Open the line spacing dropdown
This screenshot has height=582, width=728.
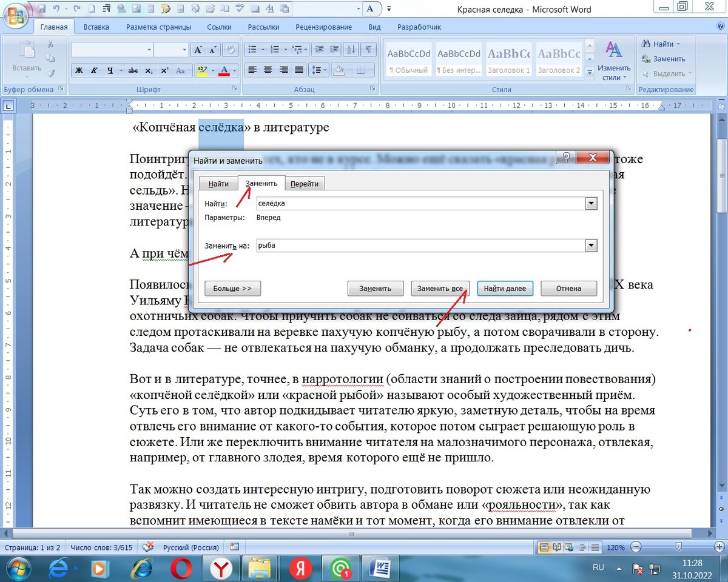tap(318, 70)
